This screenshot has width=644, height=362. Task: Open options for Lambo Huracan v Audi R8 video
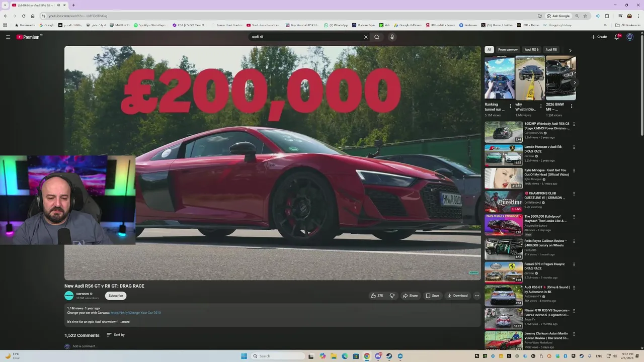(x=574, y=147)
